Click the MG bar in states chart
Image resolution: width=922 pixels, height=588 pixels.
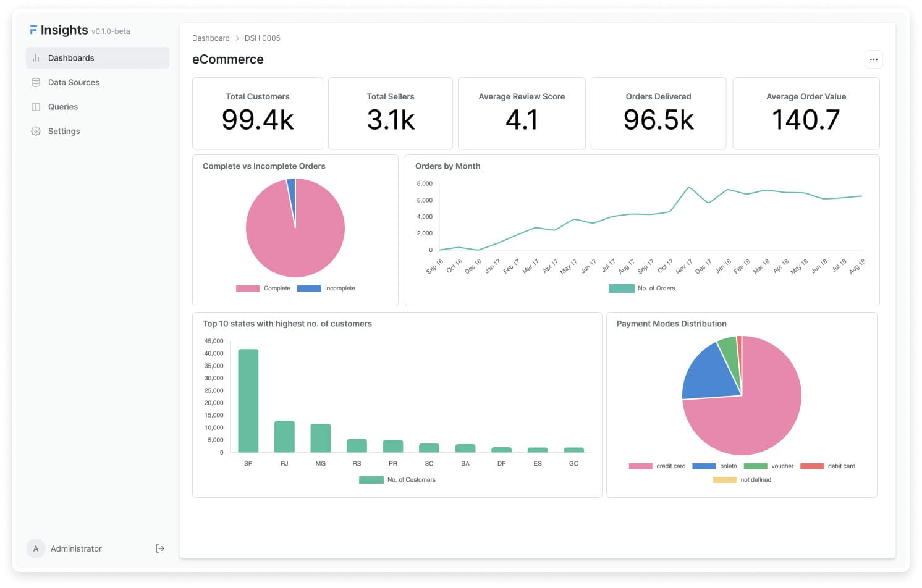tap(321, 438)
